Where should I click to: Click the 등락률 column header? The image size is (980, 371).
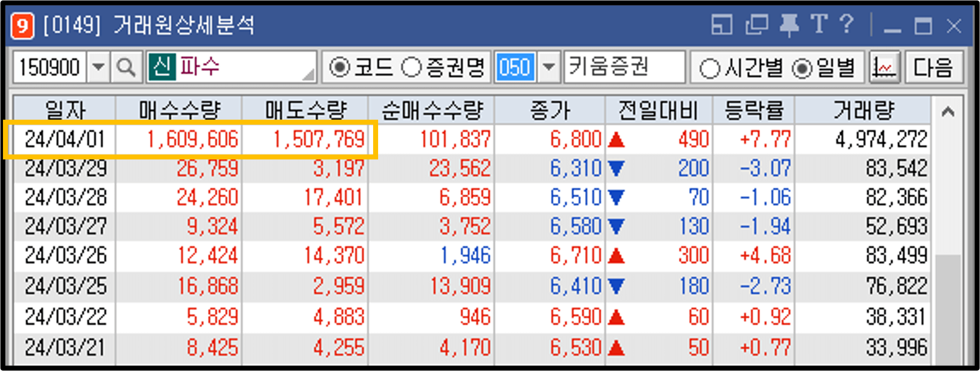754,110
